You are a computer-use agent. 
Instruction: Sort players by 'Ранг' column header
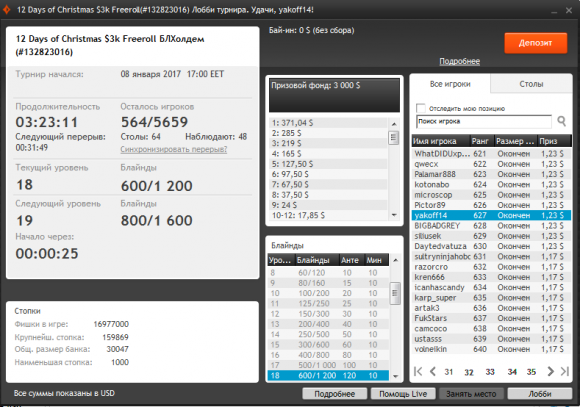pos(480,141)
